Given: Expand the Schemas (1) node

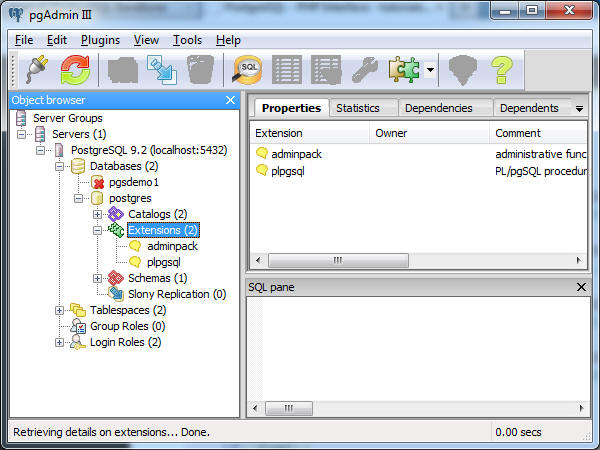Looking at the screenshot, I should pyautogui.click(x=97, y=278).
